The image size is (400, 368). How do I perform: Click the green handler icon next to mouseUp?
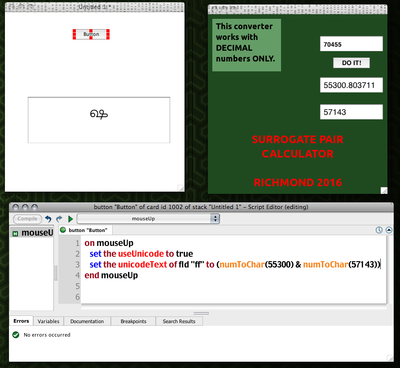click(15, 233)
